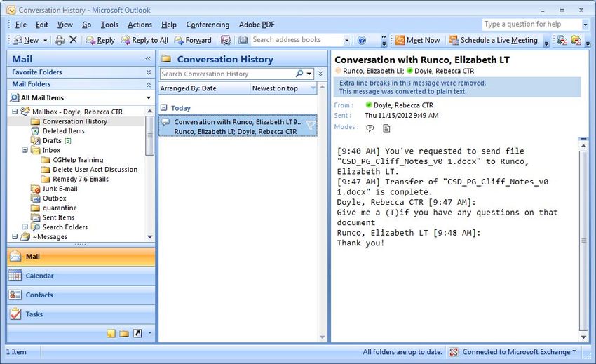Open Remedy 7.6 Emails folder

(81, 179)
